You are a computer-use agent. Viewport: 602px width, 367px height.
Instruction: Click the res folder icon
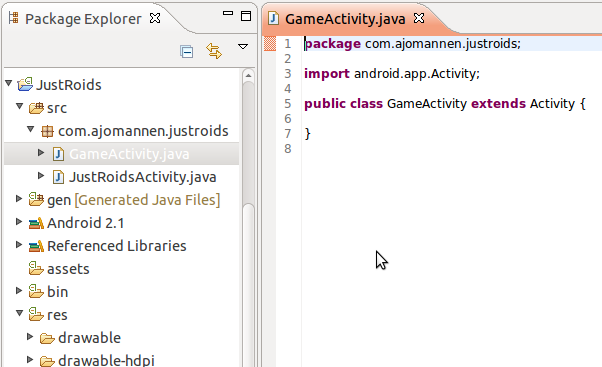[x=36, y=314]
